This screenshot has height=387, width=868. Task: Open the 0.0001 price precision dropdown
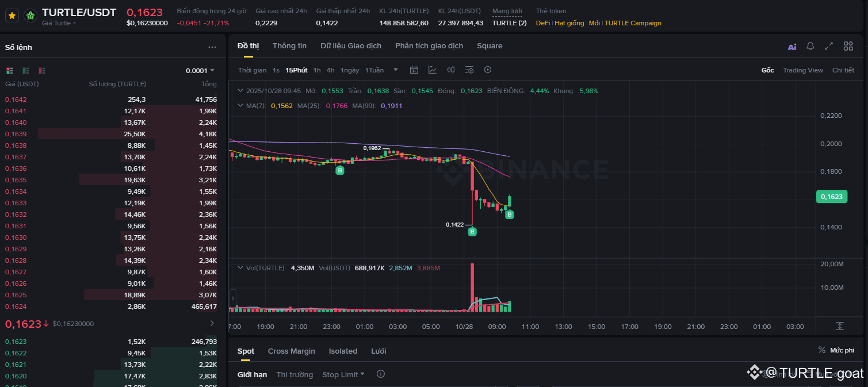pyautogui.click(x=200, y=70)
